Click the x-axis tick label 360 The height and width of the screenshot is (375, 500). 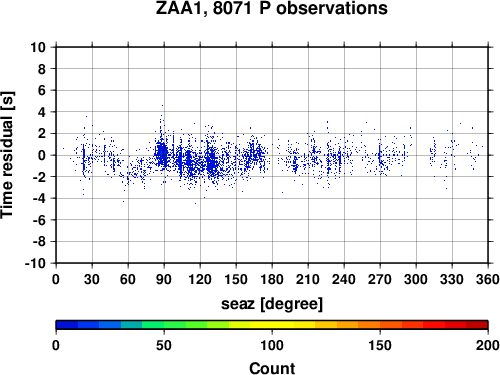(x=488, y=279)
